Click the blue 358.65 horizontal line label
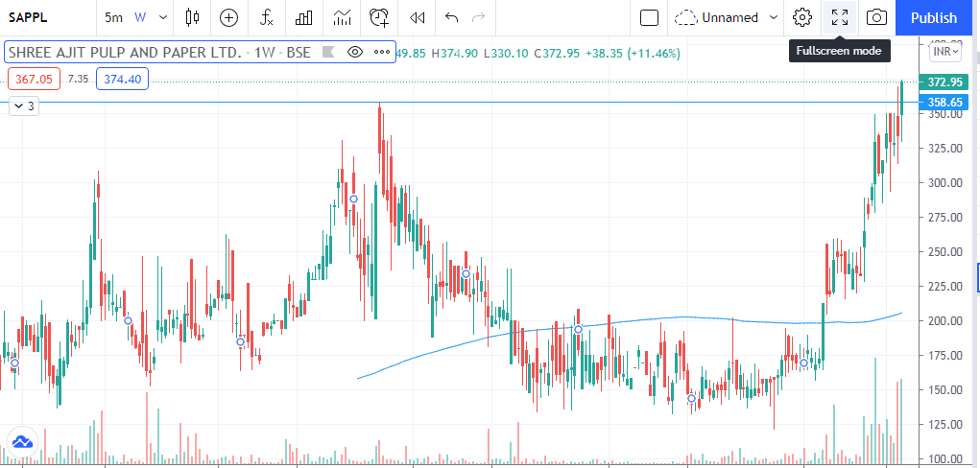Image resolution: width=980 pixels, height=468 pixels. point(945,102)
